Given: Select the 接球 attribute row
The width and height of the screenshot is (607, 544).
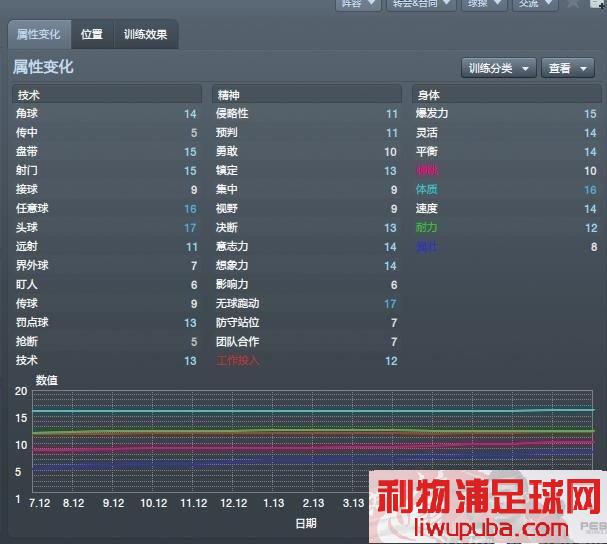Looking at the screenshot, I should [107, 189].
